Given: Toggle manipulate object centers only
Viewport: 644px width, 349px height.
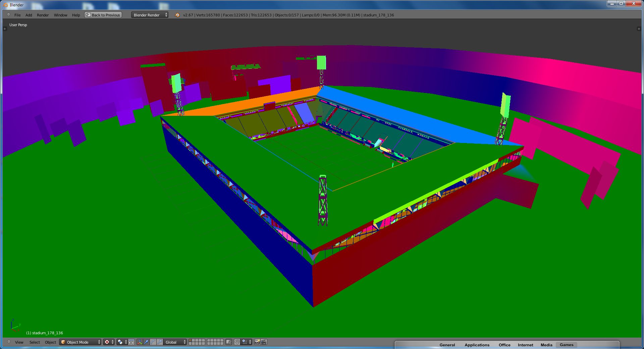Looking at the screenshot, I should [131, 342].
